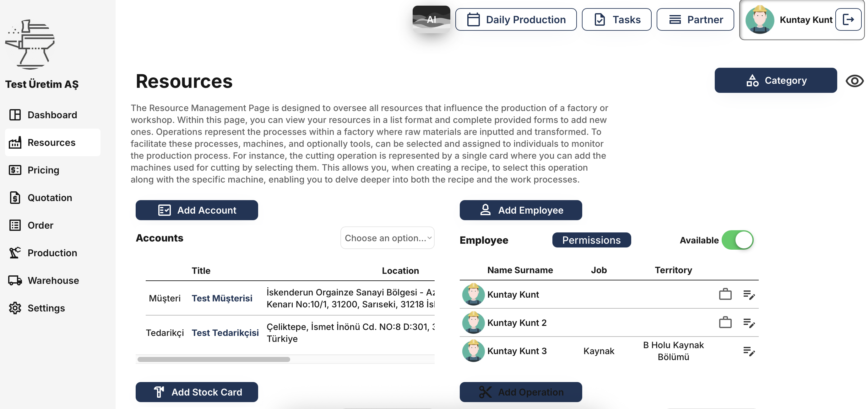Click briefcase icon for Kuntay Kunt 2
Image resolution: width=868 pixels, height=409 pixels.
click(x=725, y=323)
